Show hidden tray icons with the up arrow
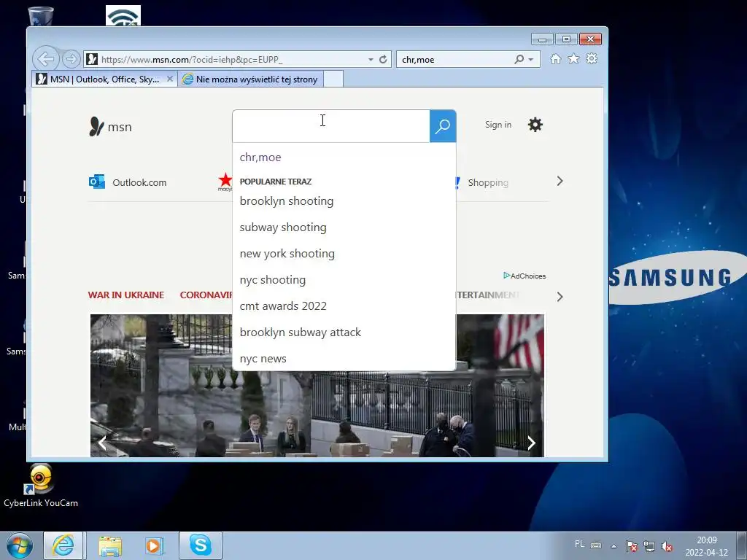 point(614,546)
